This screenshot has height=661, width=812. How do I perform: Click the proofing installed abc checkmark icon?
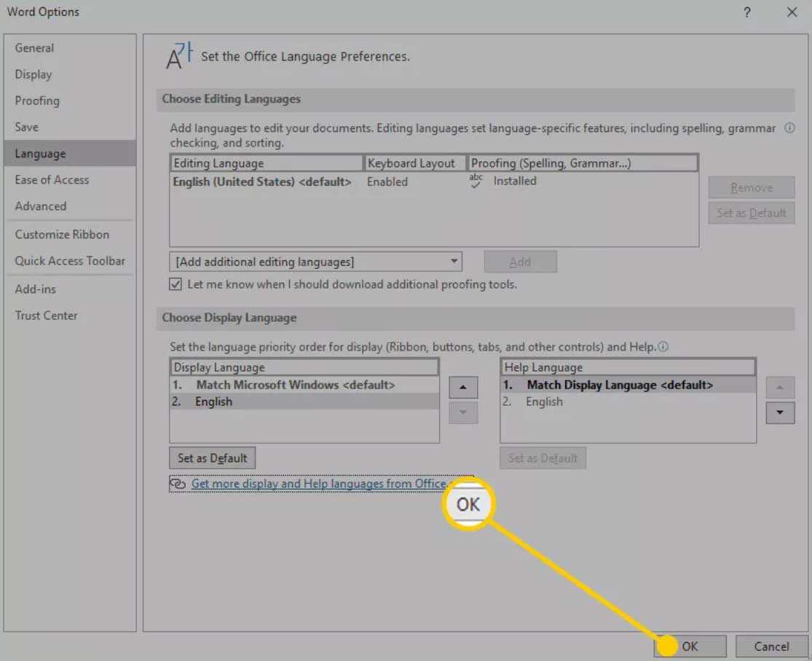[x=476, y=181]
